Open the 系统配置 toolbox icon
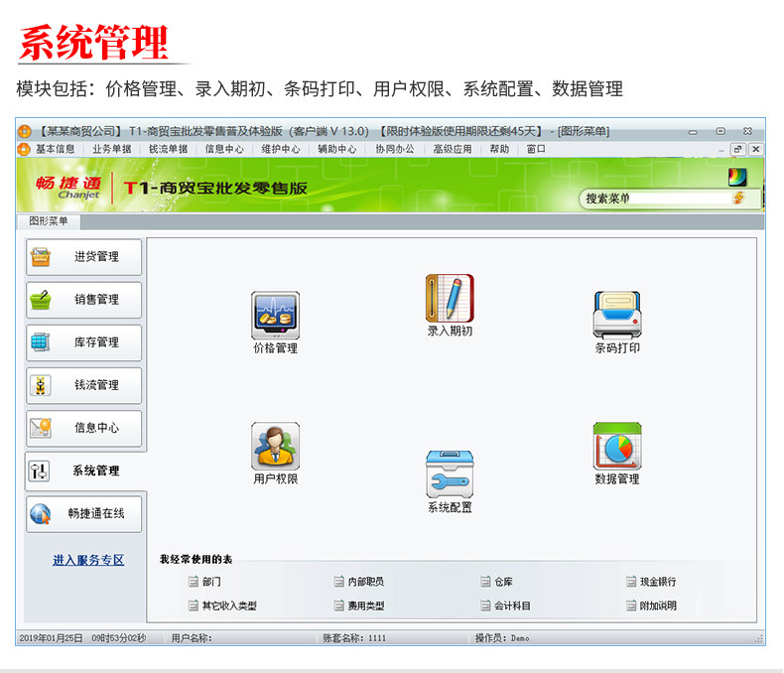Image resolution: width=784 pixels, height=673 pixels. pyautogui.click(x=450, y=474)
